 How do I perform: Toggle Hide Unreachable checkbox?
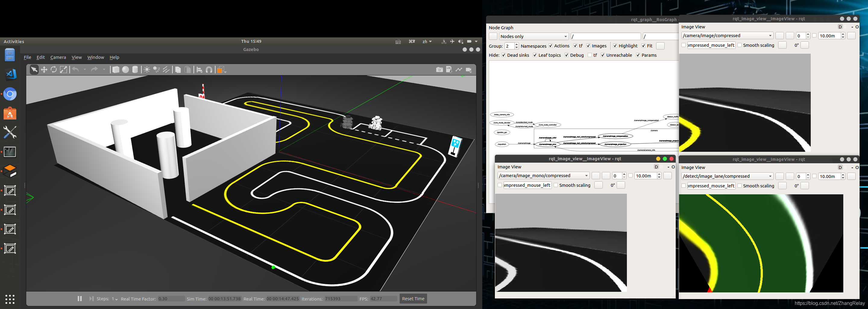point(603,55)
